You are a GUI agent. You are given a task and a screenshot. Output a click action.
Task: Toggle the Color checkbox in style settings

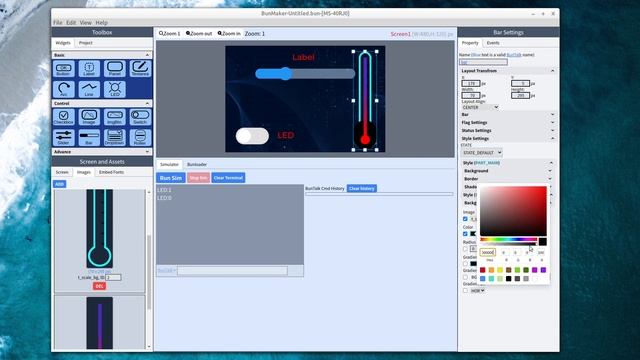click(465, 233)
